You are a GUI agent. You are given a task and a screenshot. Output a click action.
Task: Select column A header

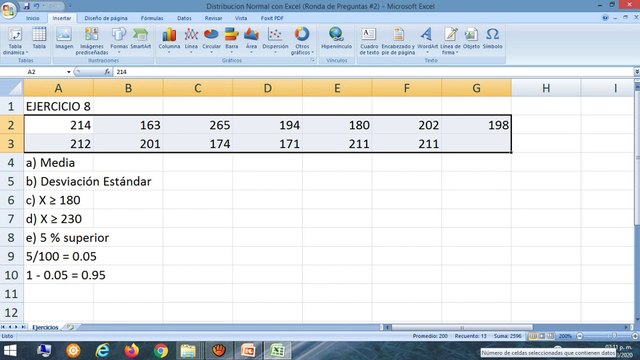point(58,88)
